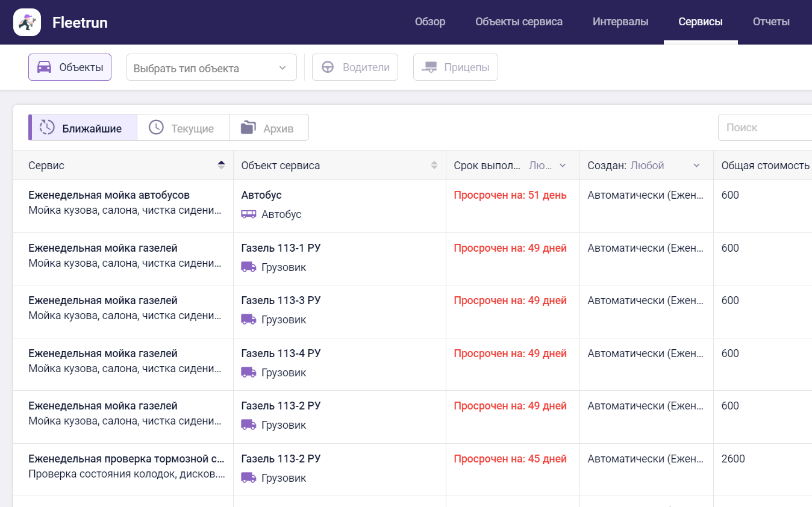
Task: Switch to Ближайшие services filter
Action: pos(83,128)
